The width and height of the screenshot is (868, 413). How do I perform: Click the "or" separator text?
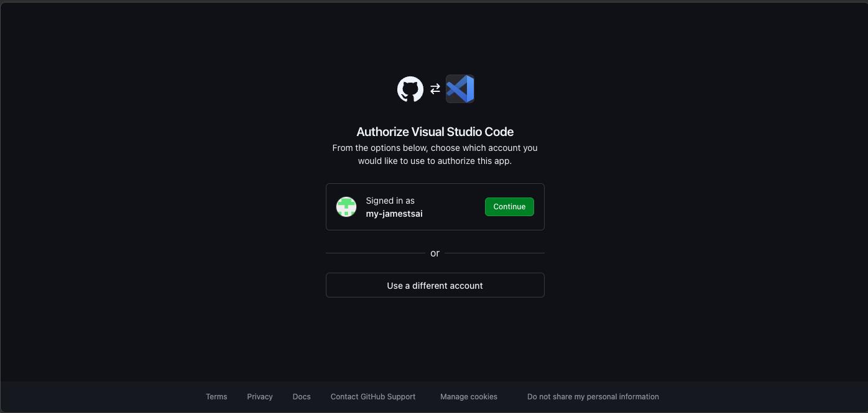point(435,253)
